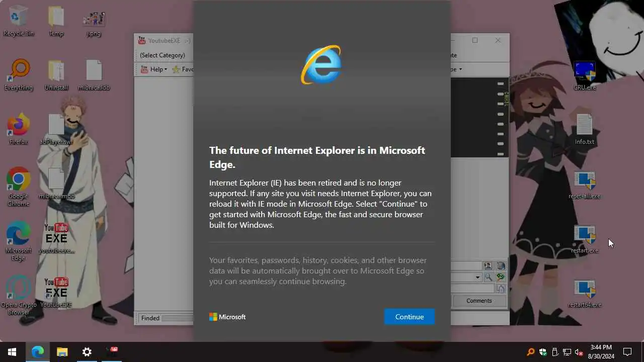The height and width of the screenshot is (362, 644).
Task: Select the youtubeexe desktop icon
Action: [56, 238]
